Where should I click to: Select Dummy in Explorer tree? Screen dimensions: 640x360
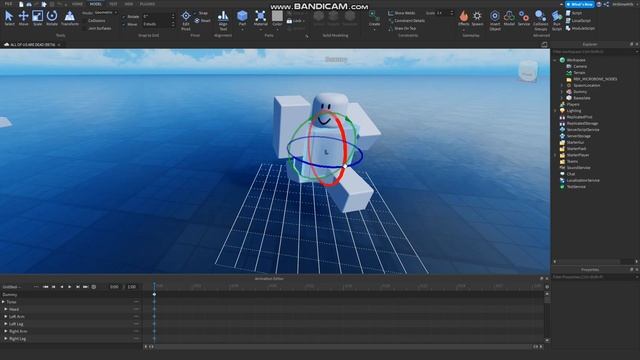(x=580, y=92)
